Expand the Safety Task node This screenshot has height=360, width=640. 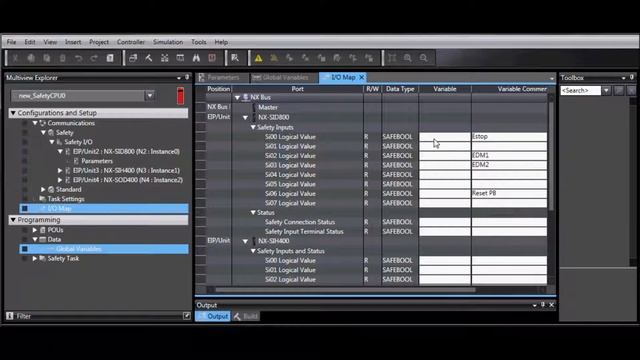35,258
